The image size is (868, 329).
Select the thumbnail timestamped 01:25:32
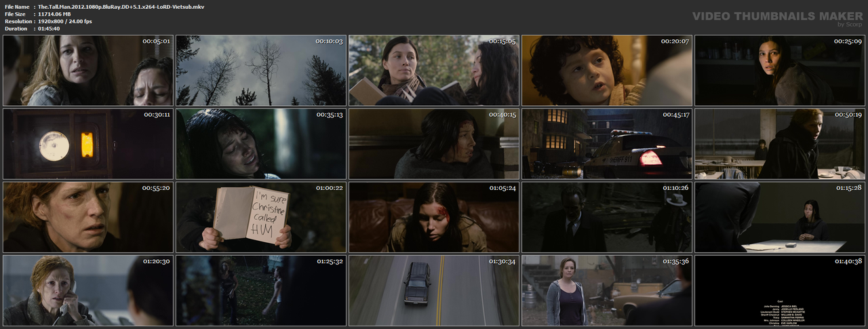(261, 290)
